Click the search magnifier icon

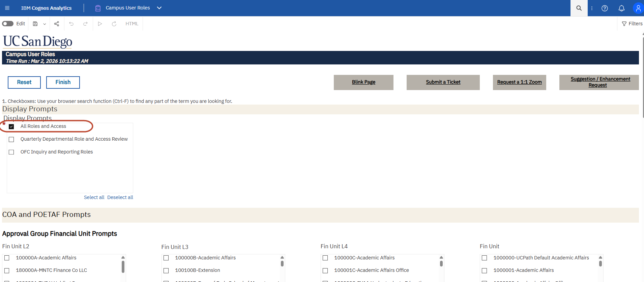pyautogui.click(x=579, y=8)
